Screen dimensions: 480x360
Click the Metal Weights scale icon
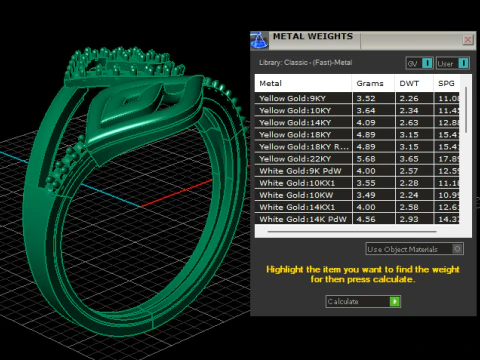tap(259, 40)
